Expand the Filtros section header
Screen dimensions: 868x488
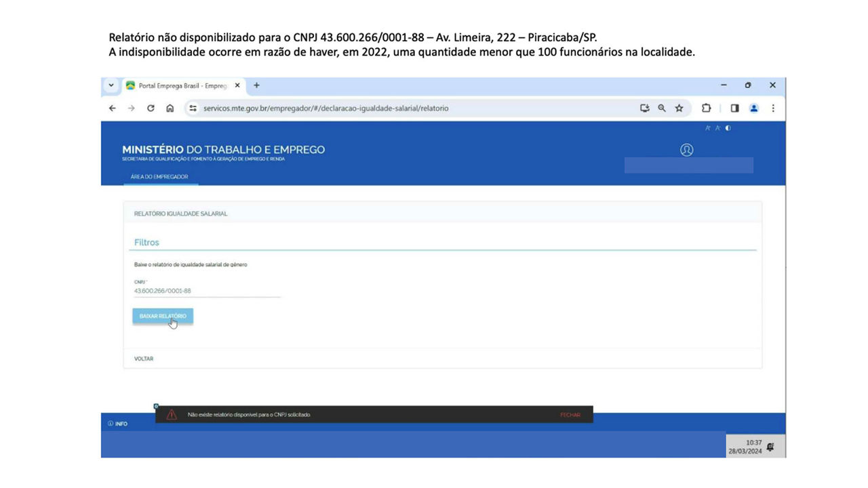pyautogui.click(x=146, y=242)
